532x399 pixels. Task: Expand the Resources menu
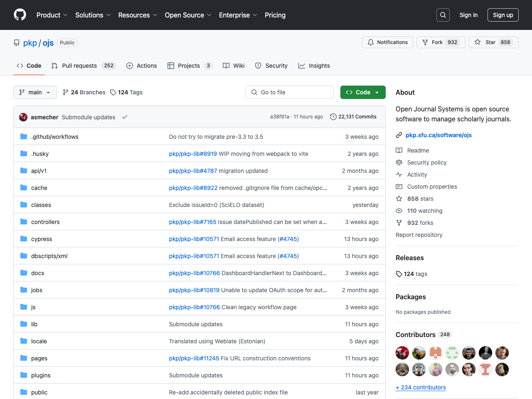coord(138,15)
